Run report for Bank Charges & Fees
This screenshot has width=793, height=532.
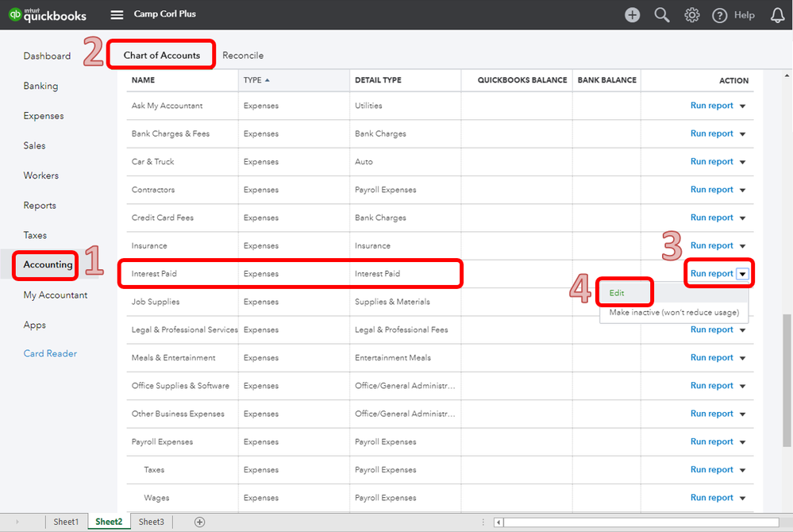pos(711,133)
